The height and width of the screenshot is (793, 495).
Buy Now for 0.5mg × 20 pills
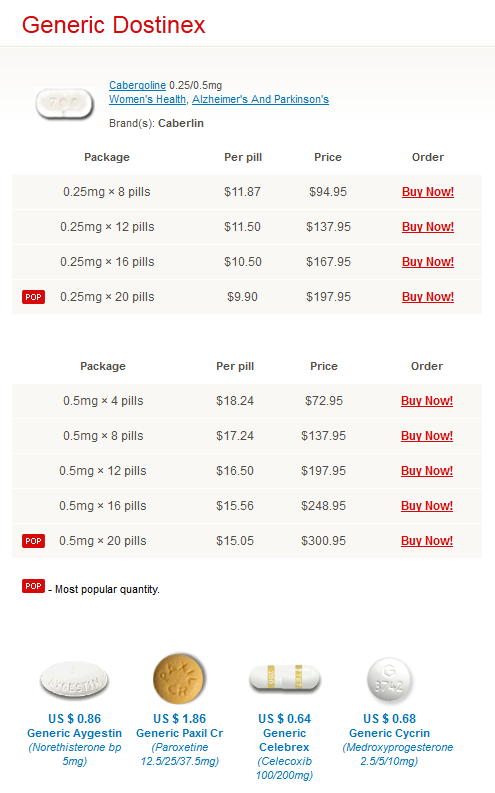click(x=427, y=541)
